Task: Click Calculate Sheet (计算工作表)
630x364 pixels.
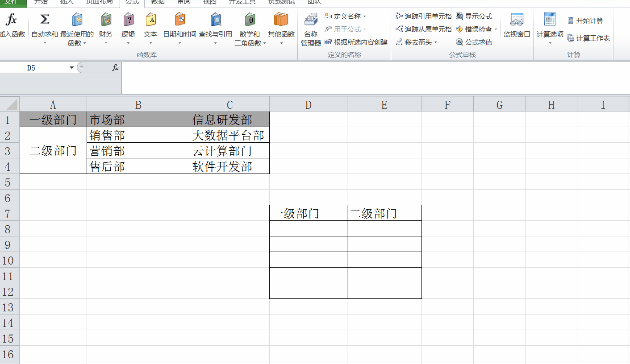Action: tap(588, 38)
